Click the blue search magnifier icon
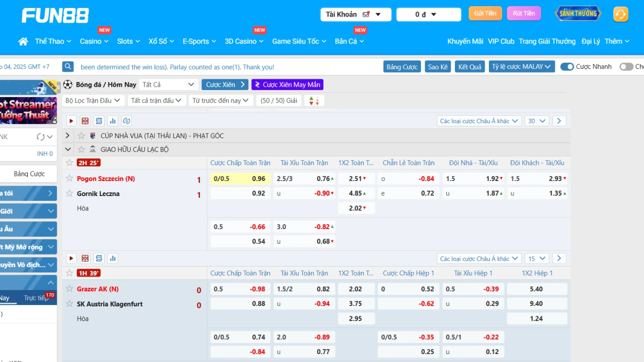 click(x=68, y=67)
